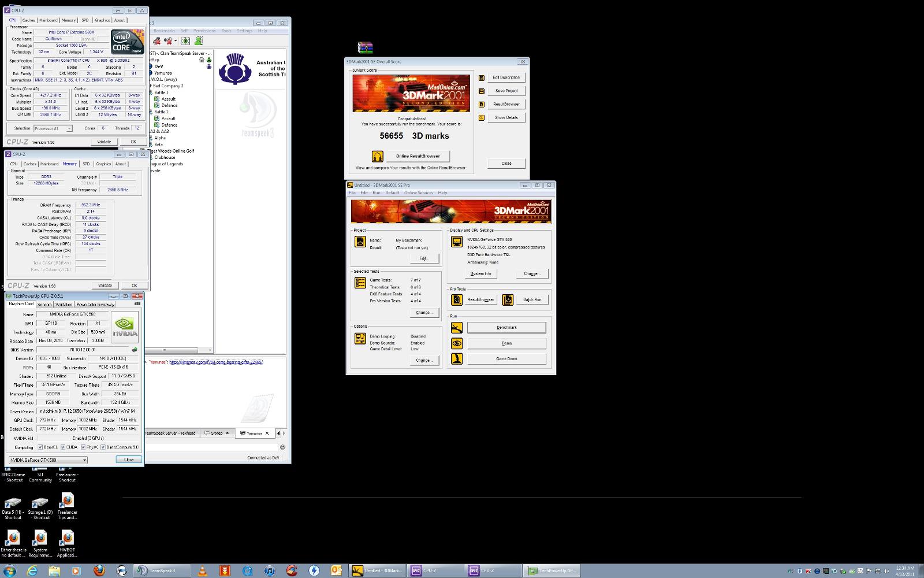Switch to the Validation tab in GPU-Z
Screen dimensions: 924x578
click(x=64, y=304)
